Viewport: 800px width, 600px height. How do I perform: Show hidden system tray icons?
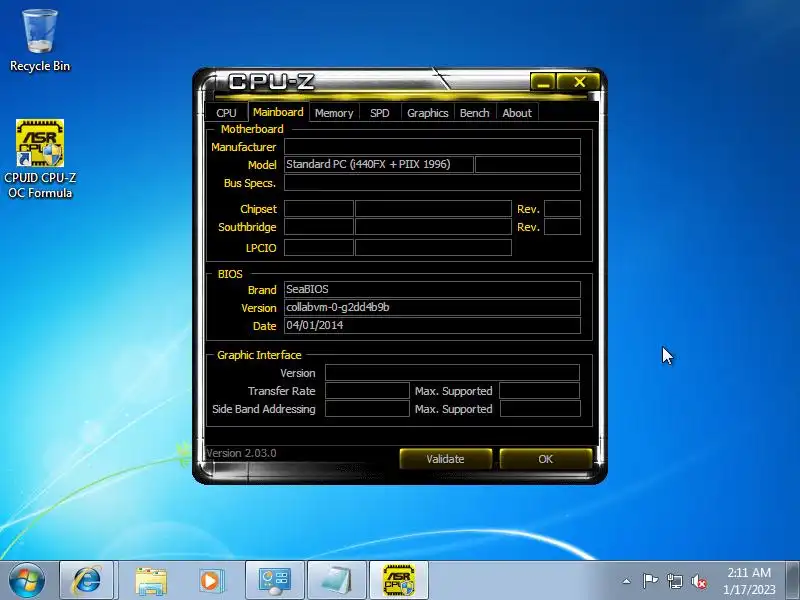pyautogui.click(x=627, y=581)
